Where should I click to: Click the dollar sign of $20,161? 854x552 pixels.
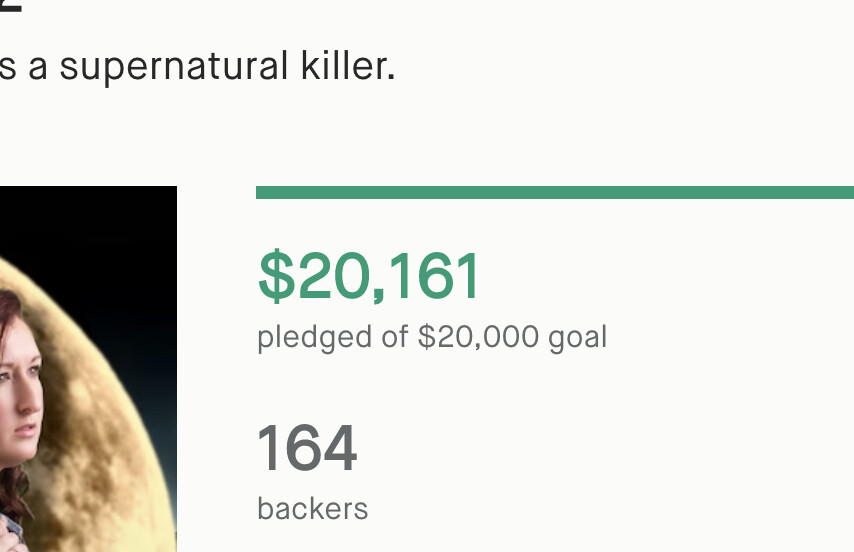pyautogui.click(x=275, y=277)
